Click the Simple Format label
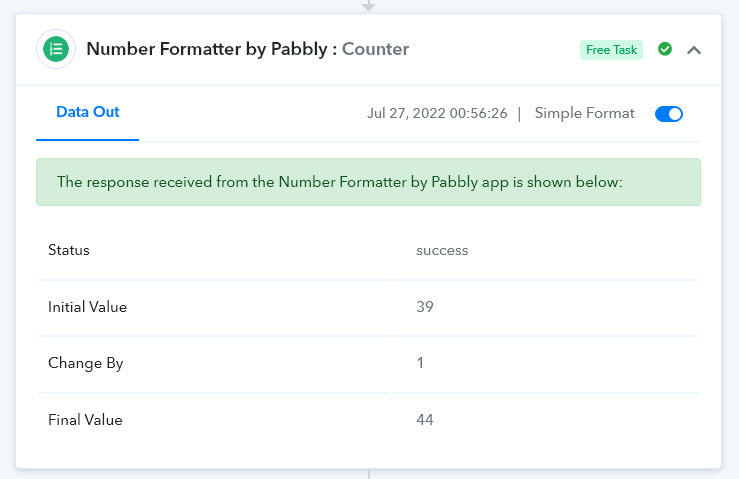Screen dimensions: 739x479 tap(584, 113)
